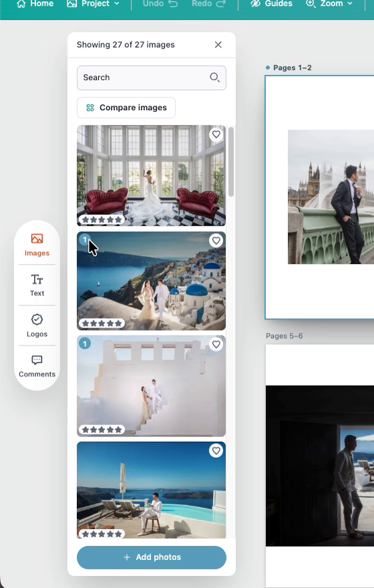The height and width of the screenshot is (588, 374).
Task: Click the search magnifier icon
Action: [x=214, y=78]
